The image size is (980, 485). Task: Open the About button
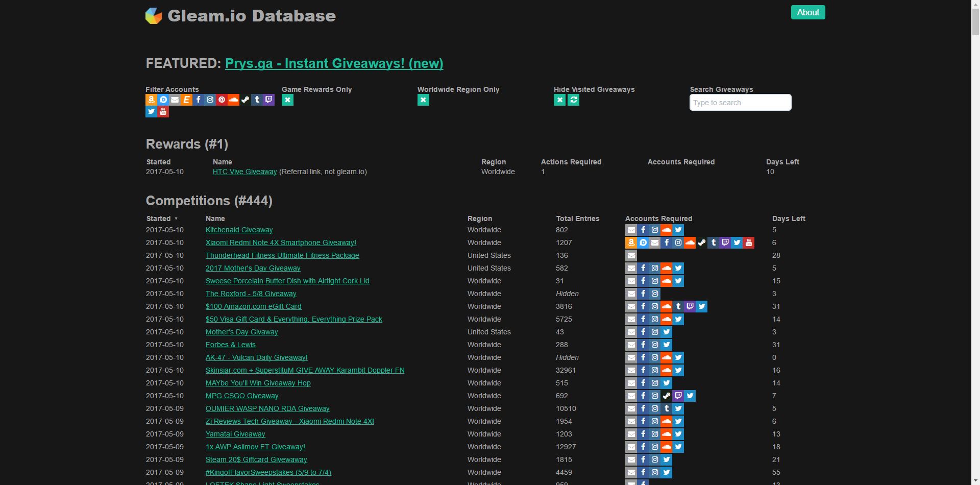(808, 12)
